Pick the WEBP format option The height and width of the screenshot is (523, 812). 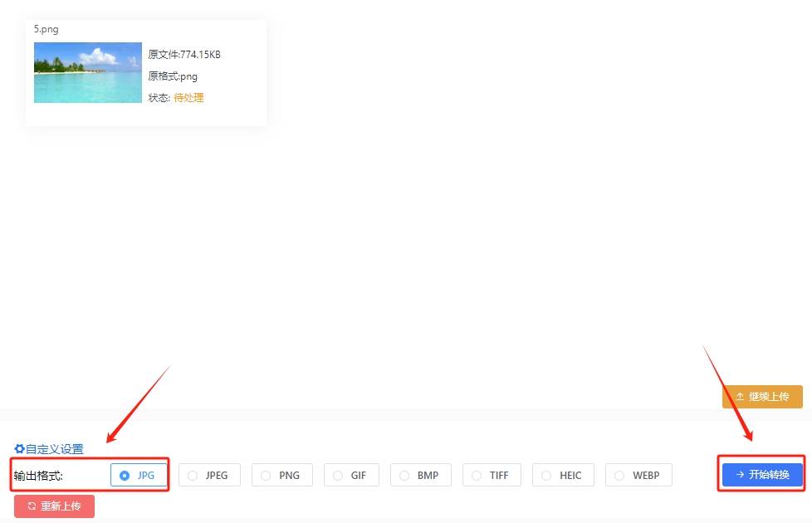point(638,475)
